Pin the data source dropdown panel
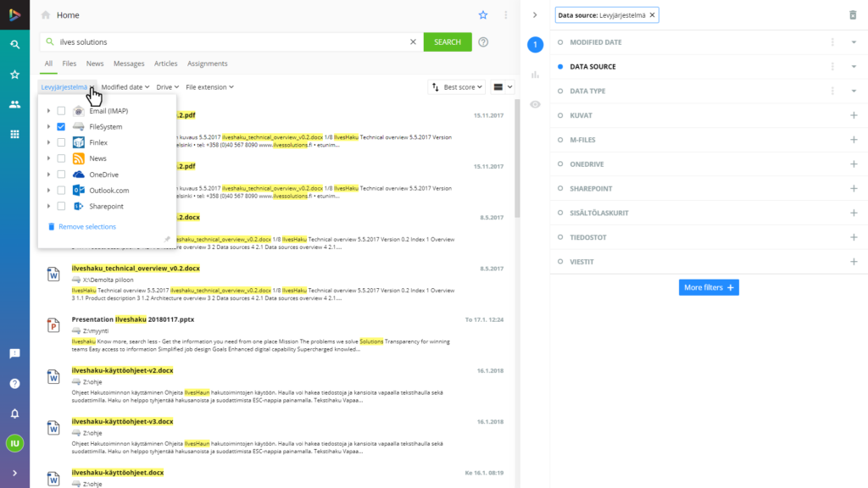The height and width of the screenshot is (488, 868). point(167,239)
